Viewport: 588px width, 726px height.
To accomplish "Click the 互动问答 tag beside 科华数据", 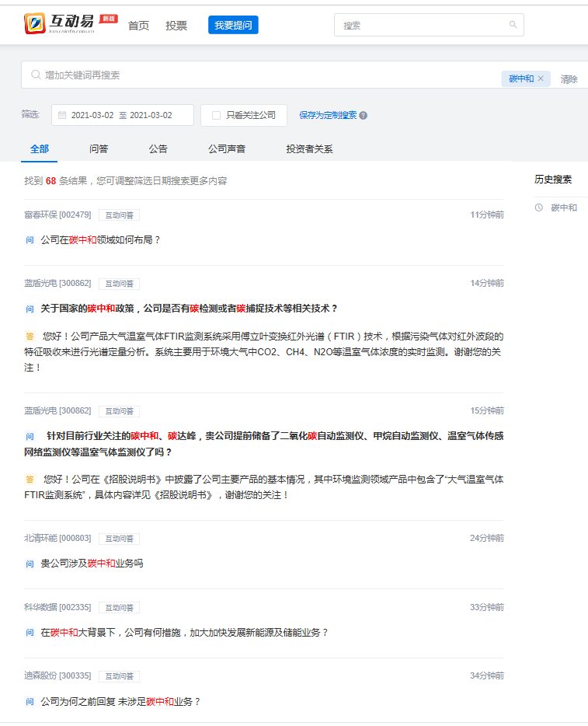I will click(120, 608).
